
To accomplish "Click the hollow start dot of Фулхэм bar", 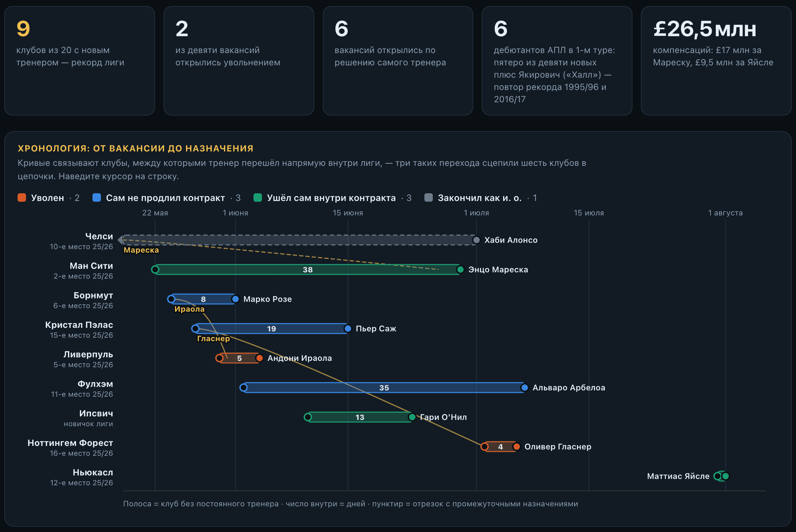I will tap(244, 388).
